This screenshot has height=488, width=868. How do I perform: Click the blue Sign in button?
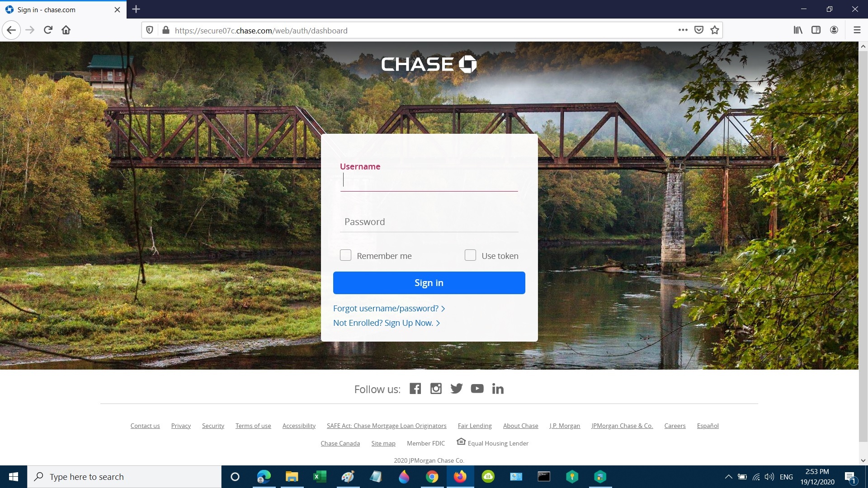(429, 283)
